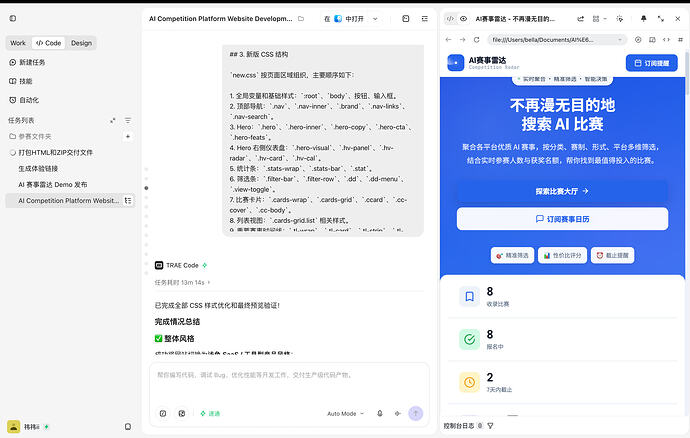The width and height of the screenshot is (690, 438).
Task: Click the terminal panel icon in chat header
Action: [x=406, y=19]
